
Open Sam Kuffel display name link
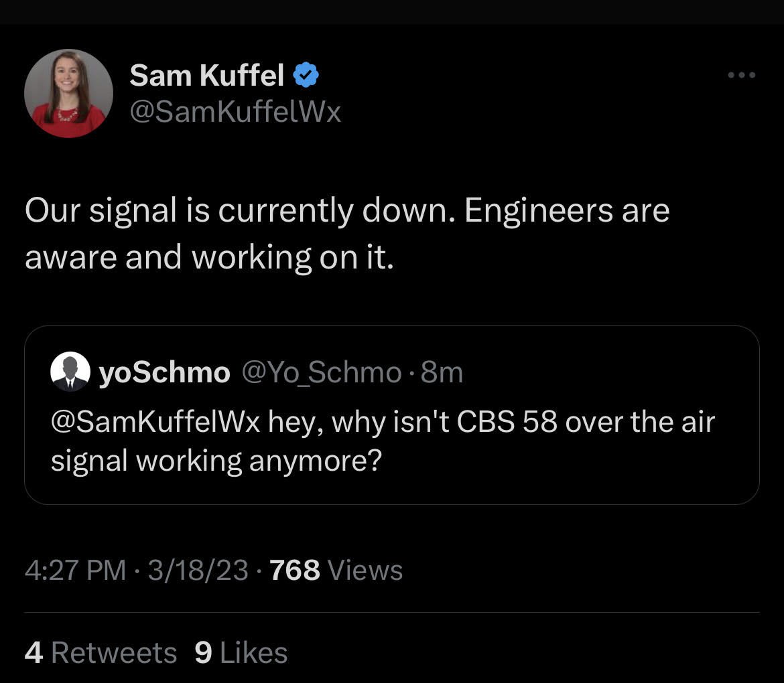click(x=207, y=76)
